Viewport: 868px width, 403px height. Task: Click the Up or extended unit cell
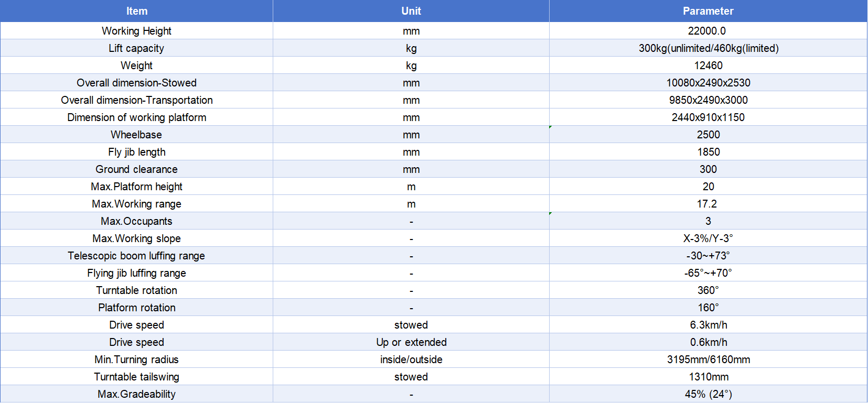(x=411, y=342)
